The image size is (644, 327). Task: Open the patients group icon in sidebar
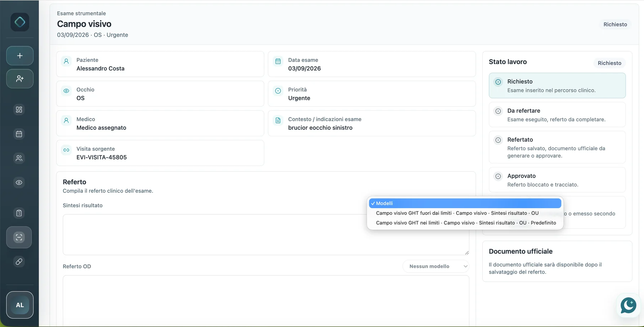coord(19,158)
